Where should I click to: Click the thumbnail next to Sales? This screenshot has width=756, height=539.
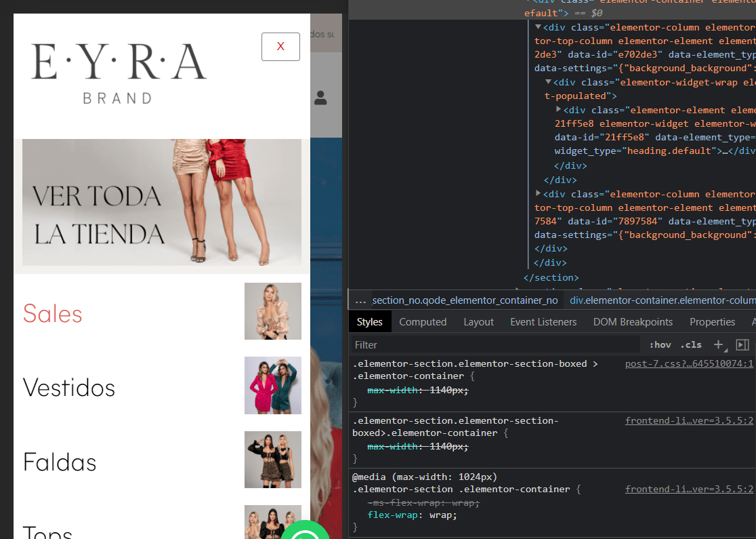click(x=273, y=311)
